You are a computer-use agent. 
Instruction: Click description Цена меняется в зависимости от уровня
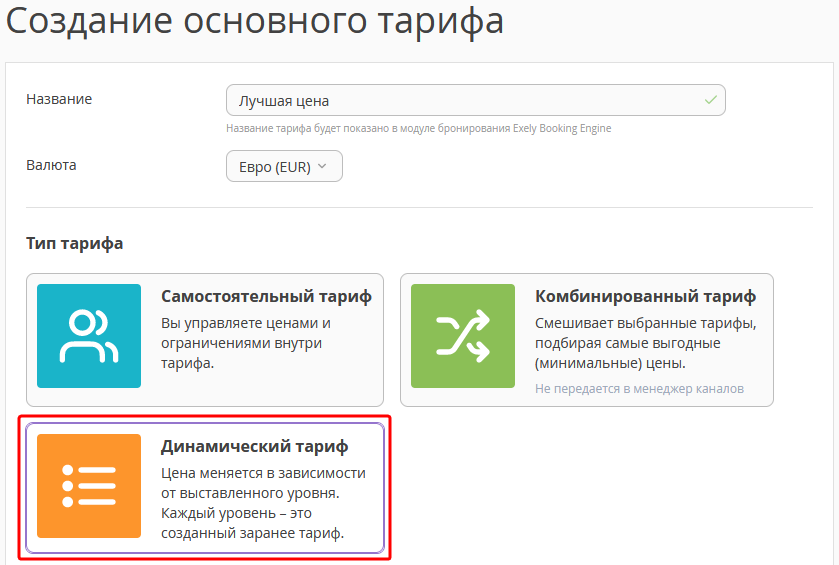263,503
